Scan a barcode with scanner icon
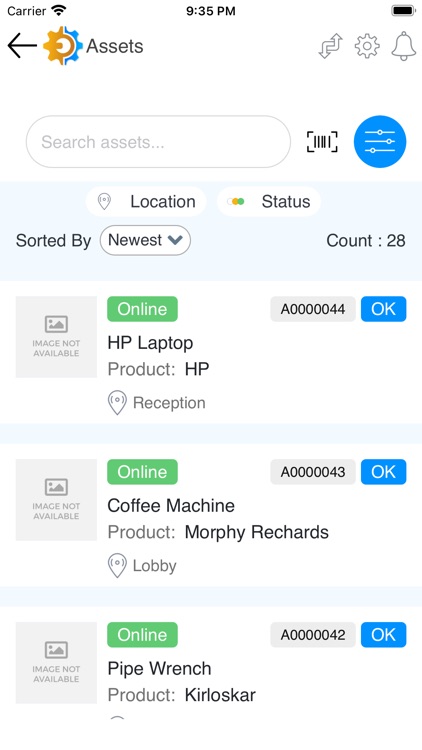422x750 pixels. point(322,142)
